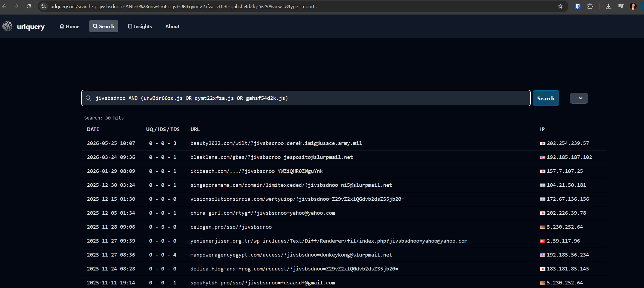The image size is (644, 288).
Task: Click the flag icon beside 172.67.136.156
Action: tap(542, 199)
